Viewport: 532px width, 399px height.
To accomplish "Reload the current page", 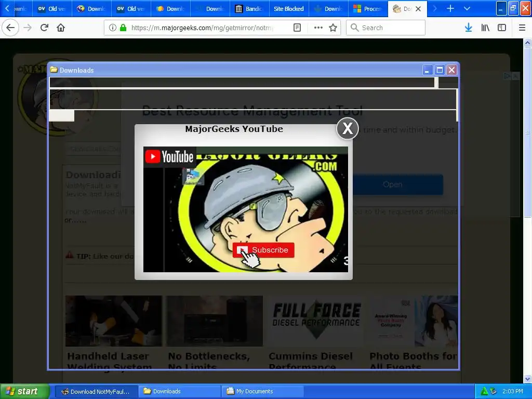I will (x=44, y=28).
